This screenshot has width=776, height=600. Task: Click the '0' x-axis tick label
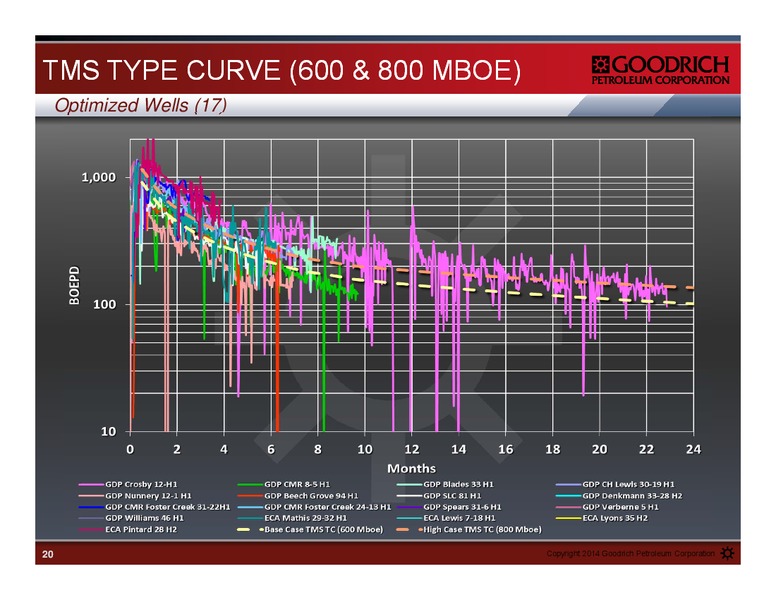(130, 449)
